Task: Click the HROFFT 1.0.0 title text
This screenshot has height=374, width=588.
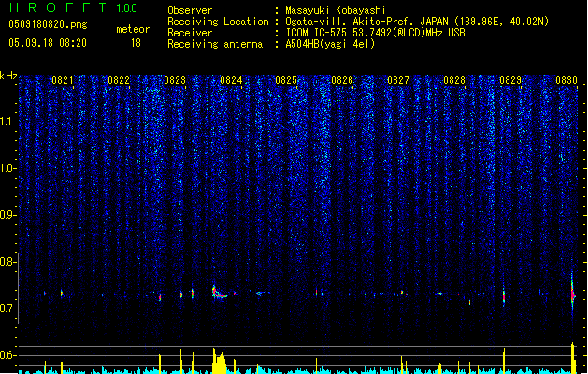Action: click(74, 7)
